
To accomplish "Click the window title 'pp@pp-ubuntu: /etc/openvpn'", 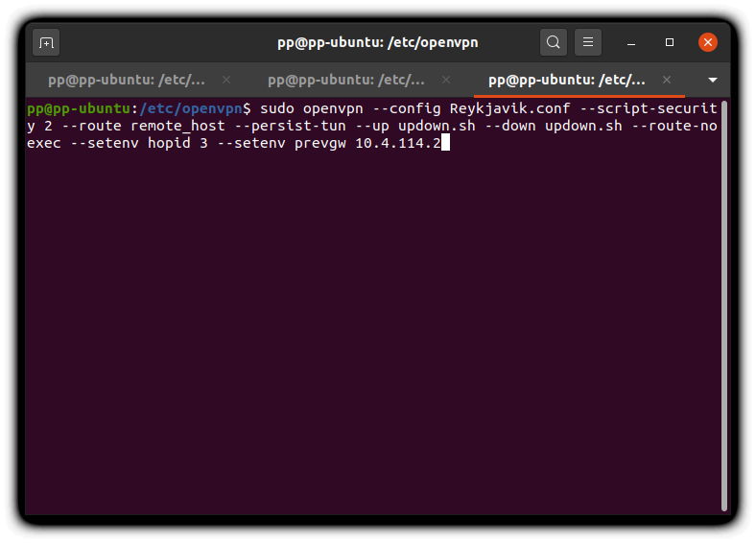I will 377,42.
